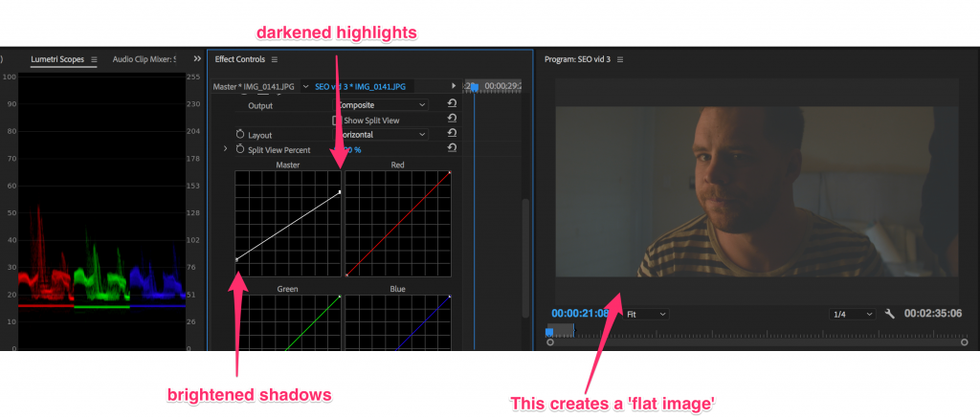This screenshot has width=980, height=418.
Task: Click the Green curve graph
Action: pos(287,322)
